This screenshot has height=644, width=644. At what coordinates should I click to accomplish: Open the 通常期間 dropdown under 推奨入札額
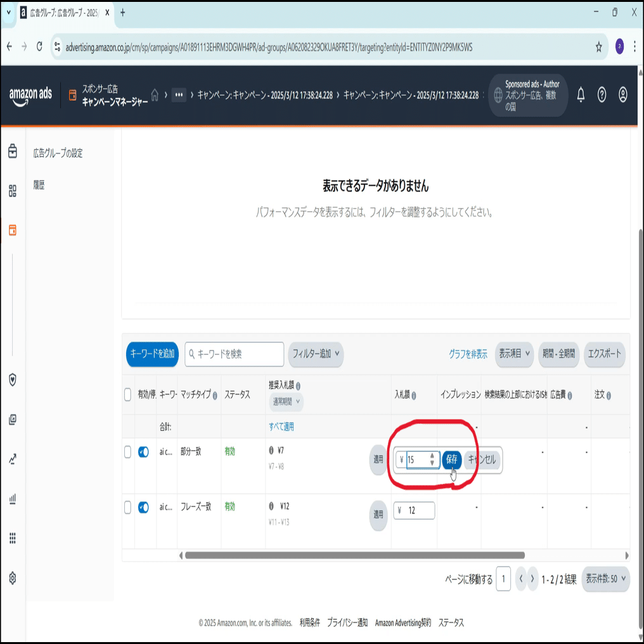pos(287,401)
